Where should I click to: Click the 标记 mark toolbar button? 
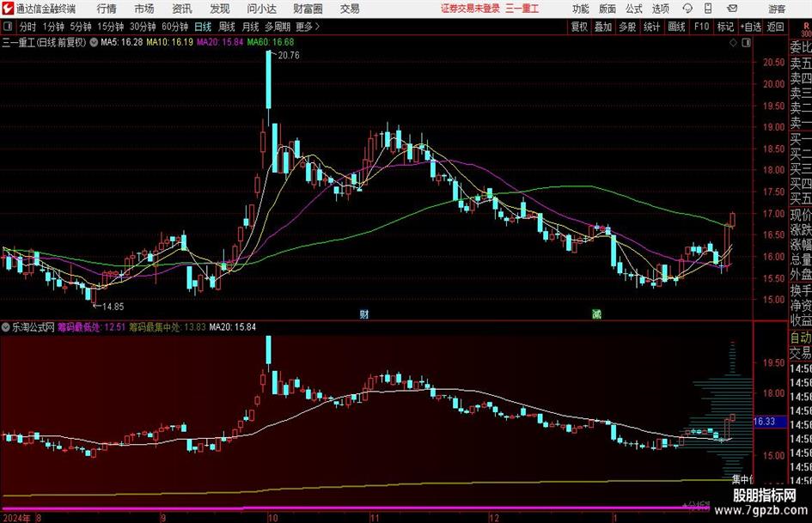[725, 27]
